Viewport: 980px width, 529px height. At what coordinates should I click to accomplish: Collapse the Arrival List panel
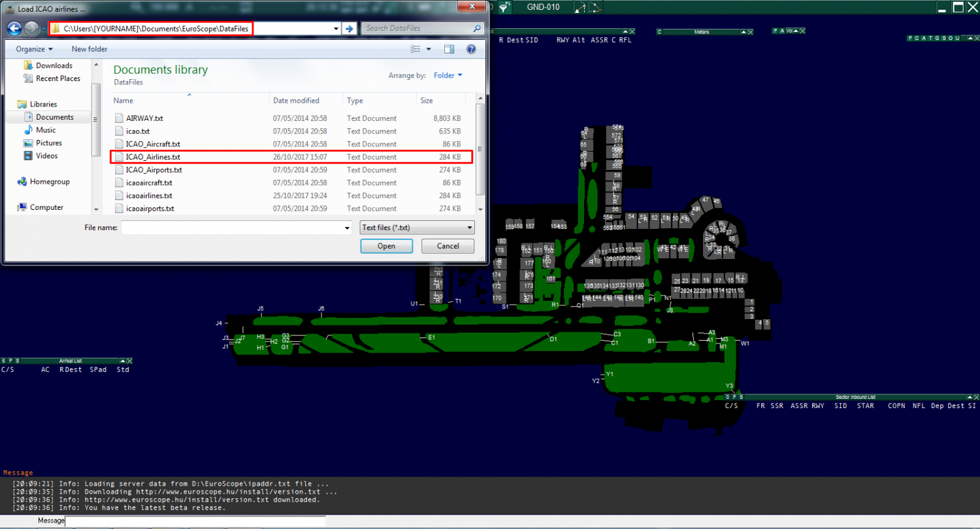pos(122,360)
